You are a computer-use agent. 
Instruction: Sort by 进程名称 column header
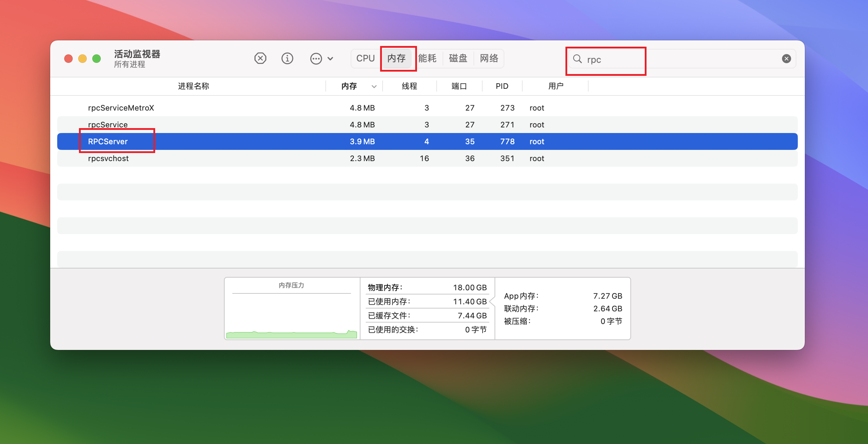click(x=193, y=86)
